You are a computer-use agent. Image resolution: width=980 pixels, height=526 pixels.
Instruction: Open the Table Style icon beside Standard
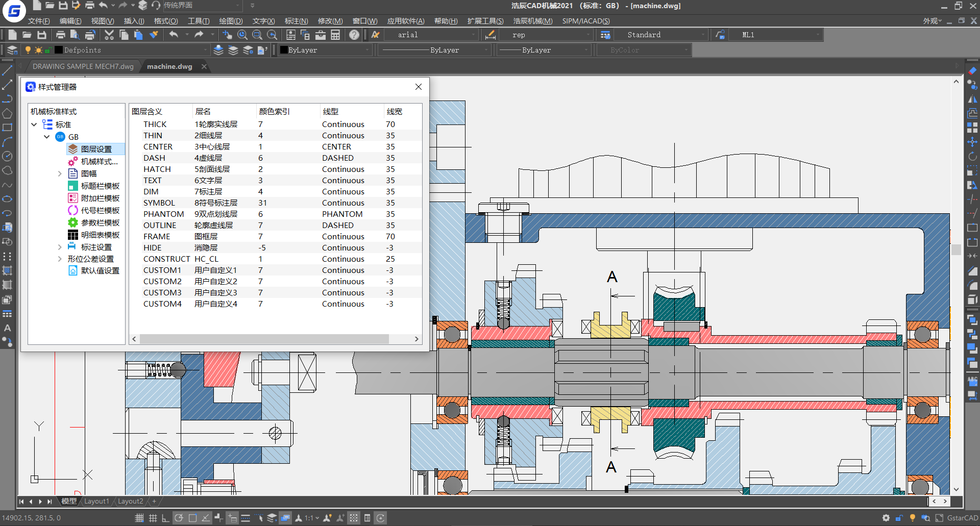(605, 35)
